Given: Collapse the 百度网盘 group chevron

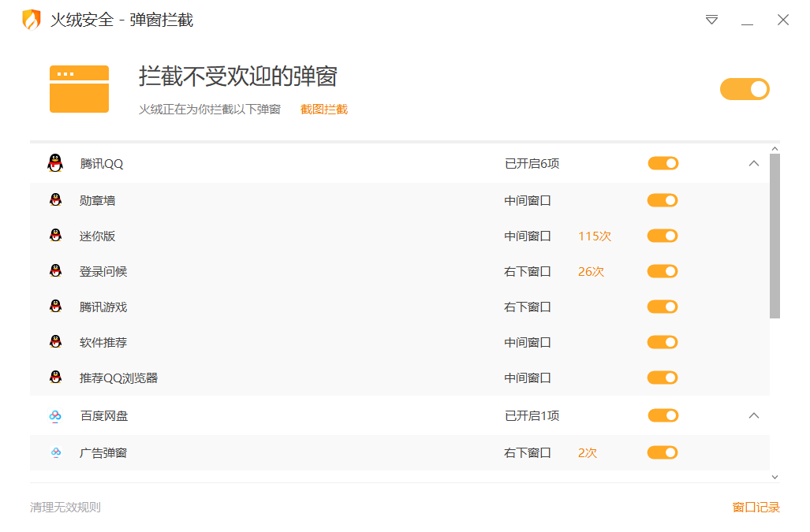Looking at the screenshot, I should (x=754, y=415).
